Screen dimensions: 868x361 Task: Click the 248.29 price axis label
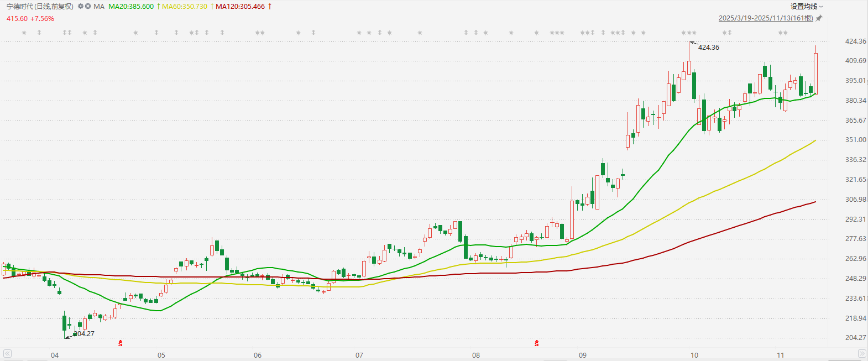point(856,279)
